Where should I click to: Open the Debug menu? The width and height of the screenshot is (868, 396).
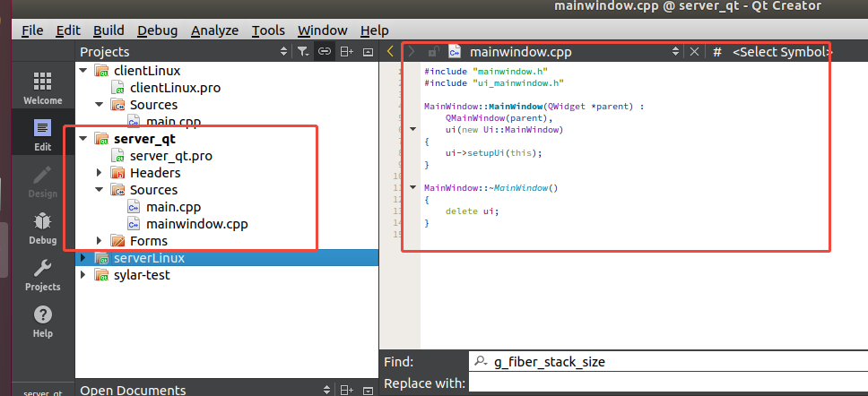tap(157, 30)
